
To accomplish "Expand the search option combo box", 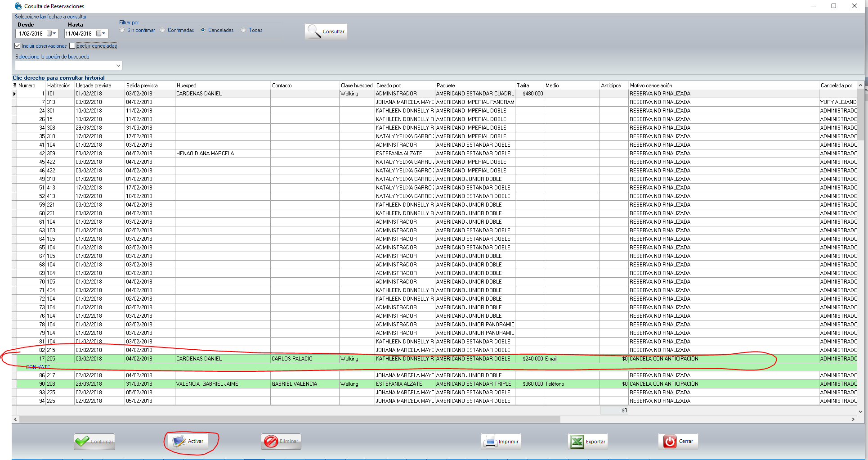I will coord(118,66).
